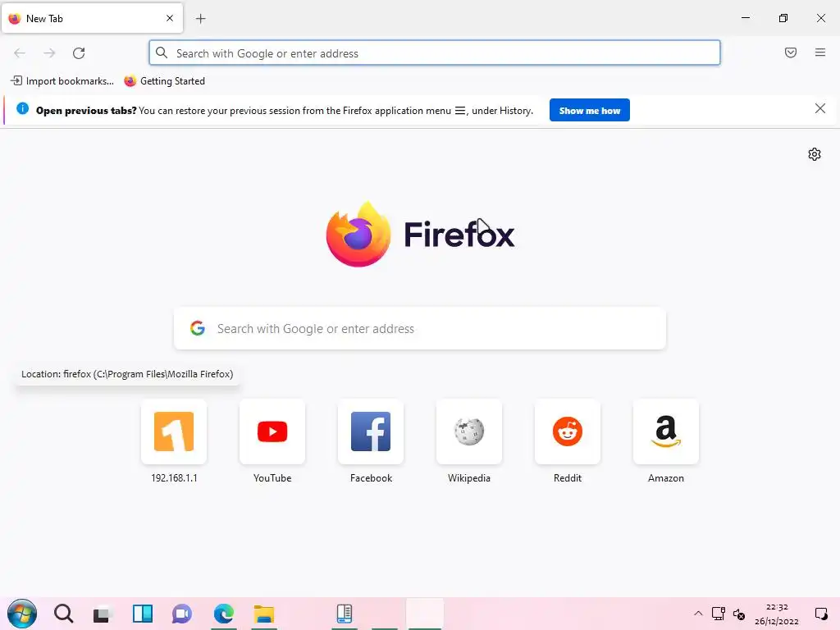Go back one page with the back arrow

point(20,53)
